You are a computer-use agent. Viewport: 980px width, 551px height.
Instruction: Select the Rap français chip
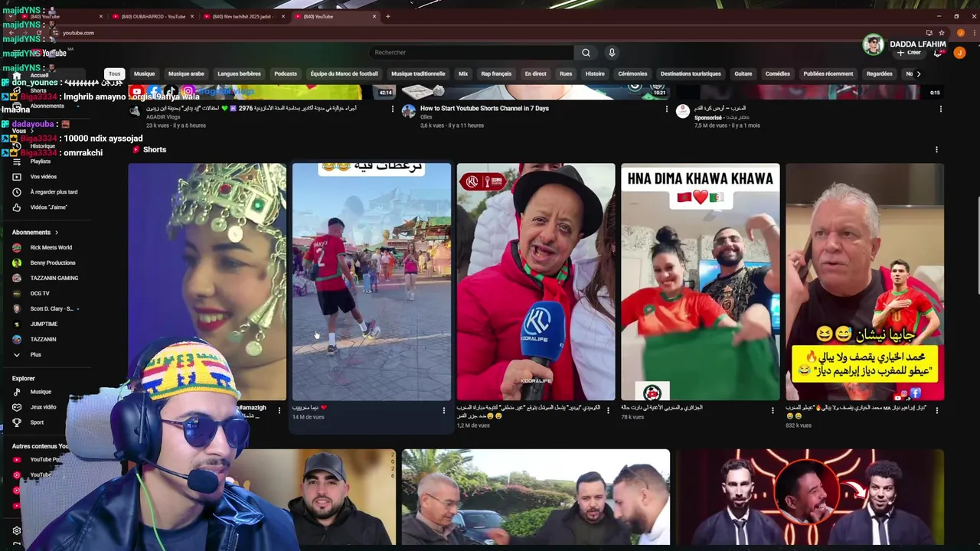click(496, 74)
